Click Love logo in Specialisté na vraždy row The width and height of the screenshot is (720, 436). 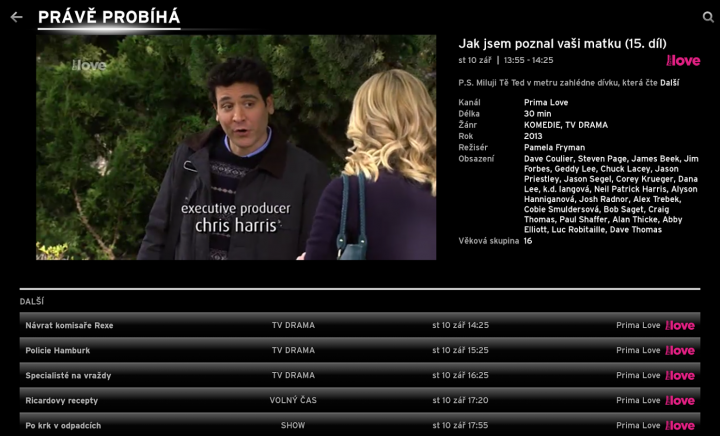(680, 375)
